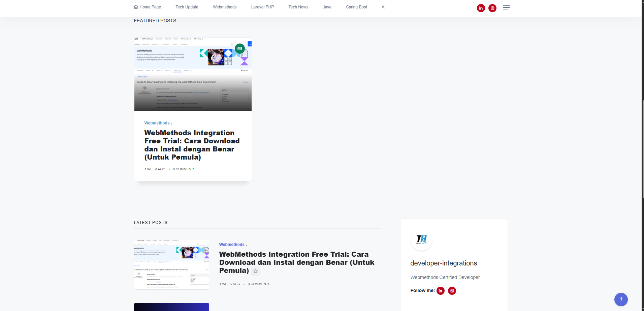Click the star icon beside latest post title
This screenshot has width=644, height=311.
click(x=256, y=271)
